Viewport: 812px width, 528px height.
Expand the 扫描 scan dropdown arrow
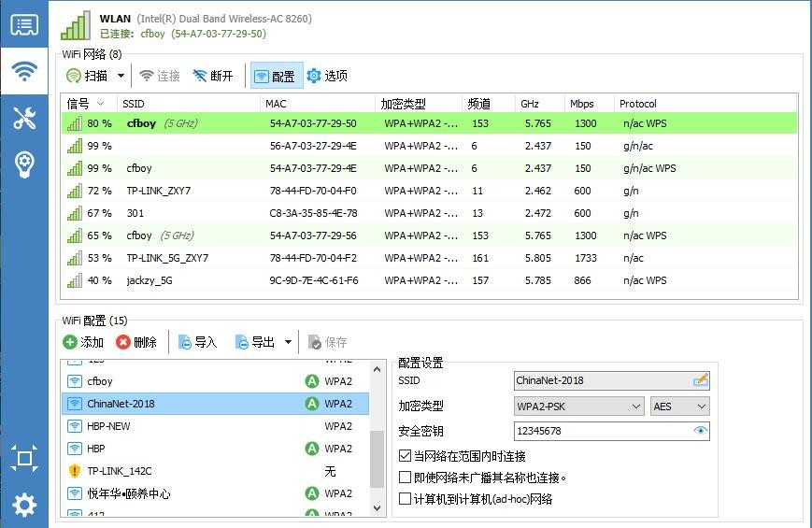point(121,76)
